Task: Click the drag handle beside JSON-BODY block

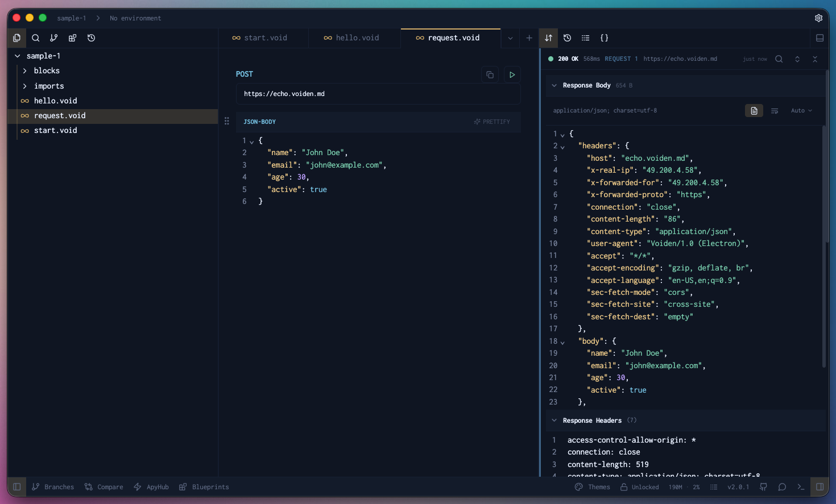Action: click(x=226, y=121)
